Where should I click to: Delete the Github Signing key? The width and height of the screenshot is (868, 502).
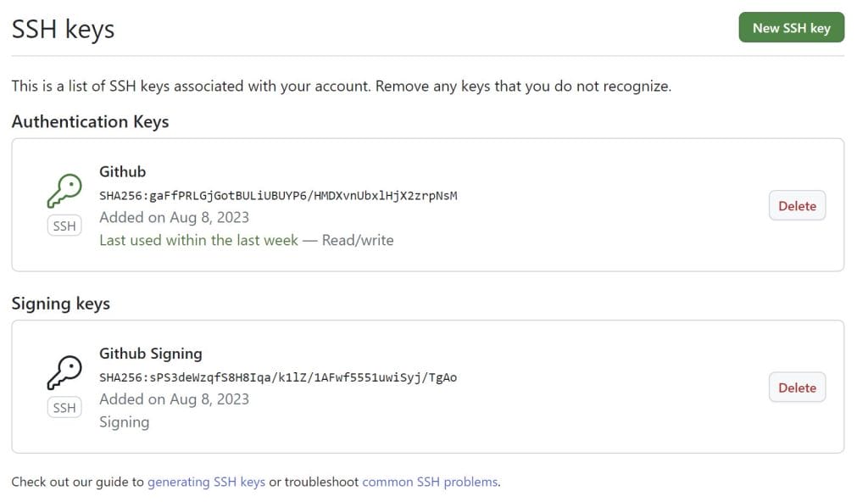click(x=797, y=388)
